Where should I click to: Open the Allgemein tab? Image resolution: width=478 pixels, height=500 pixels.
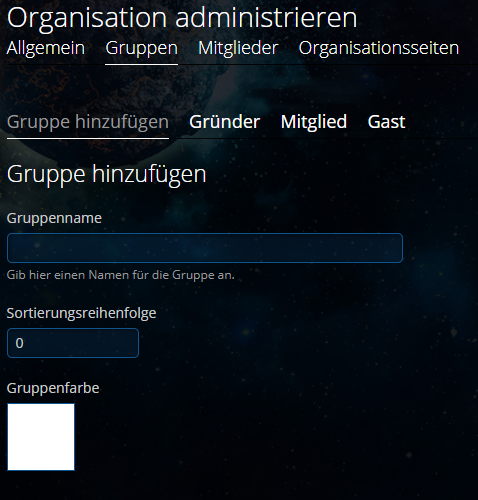click(x=46, y=48)
